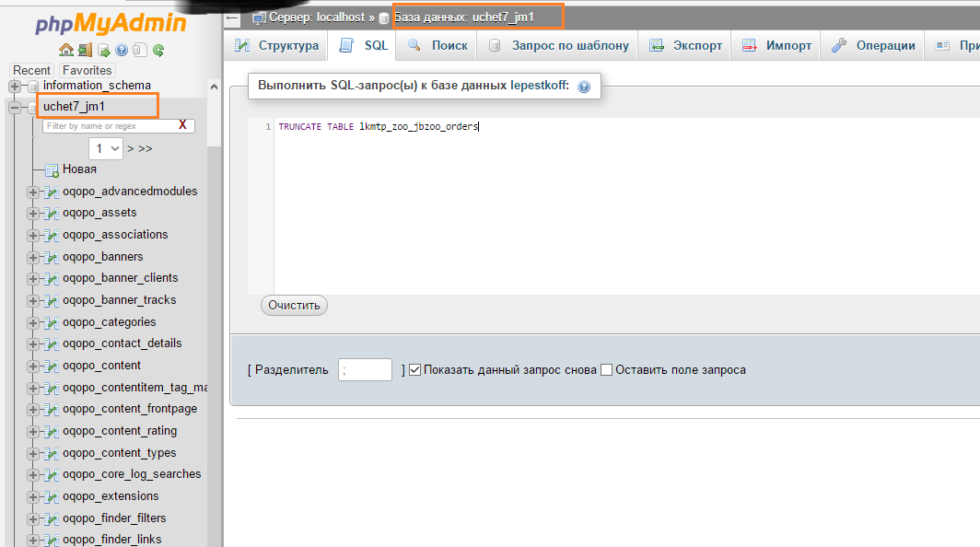Click the navigation settings pages icon
This screenshot has width=980, height=547.
pos(140,51)
